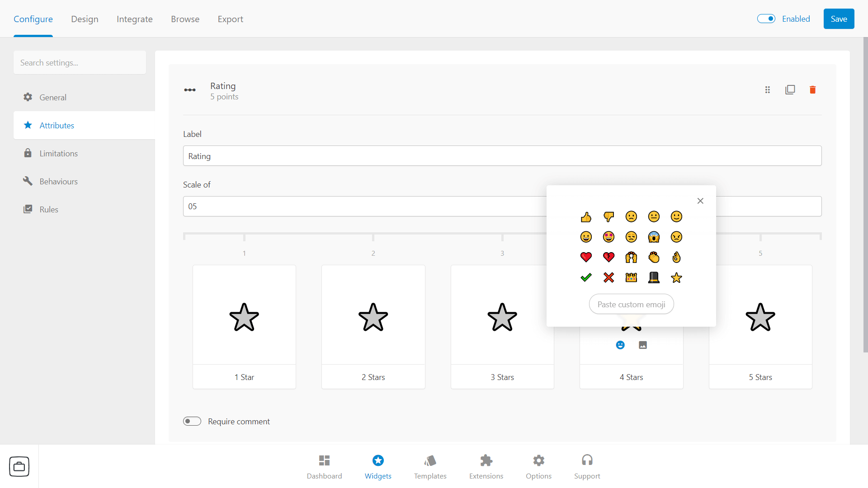Switch to the Browse tab
The image size is (868, 488).
click(185, 19)
